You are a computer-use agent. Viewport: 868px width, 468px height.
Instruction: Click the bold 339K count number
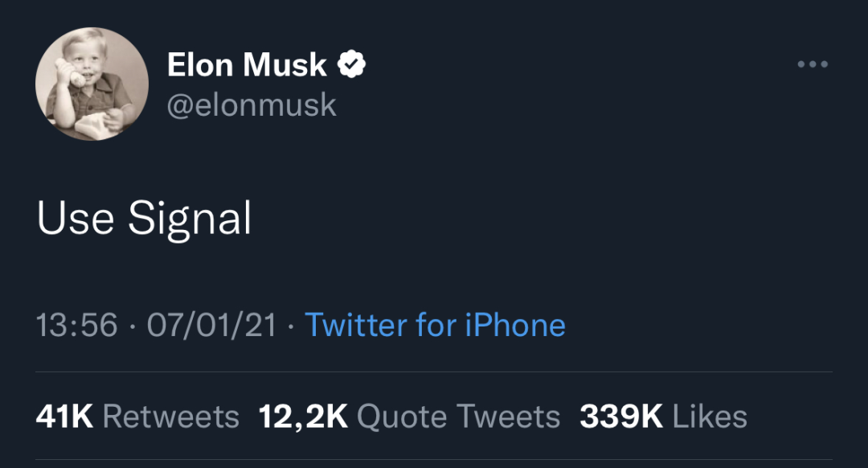(621, 417)
